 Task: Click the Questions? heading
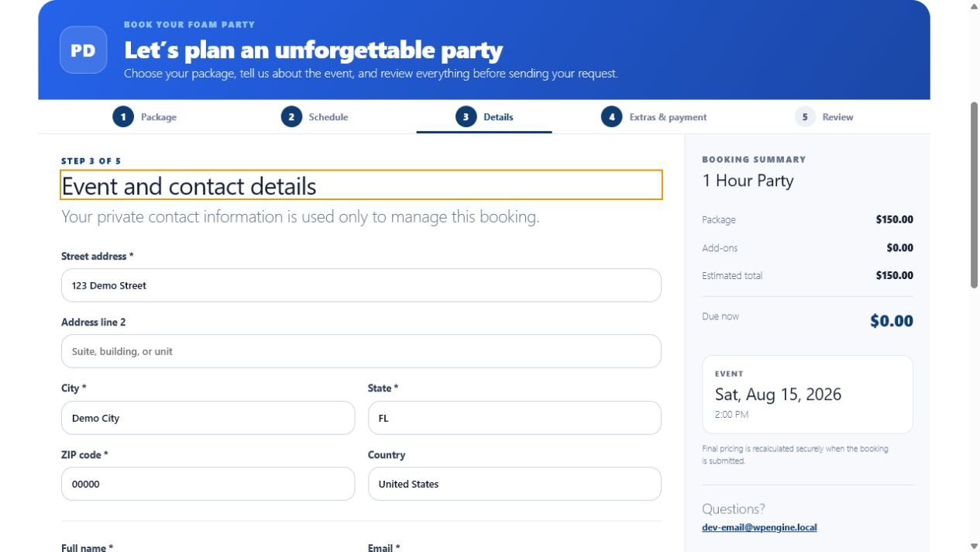pos(734,509)
